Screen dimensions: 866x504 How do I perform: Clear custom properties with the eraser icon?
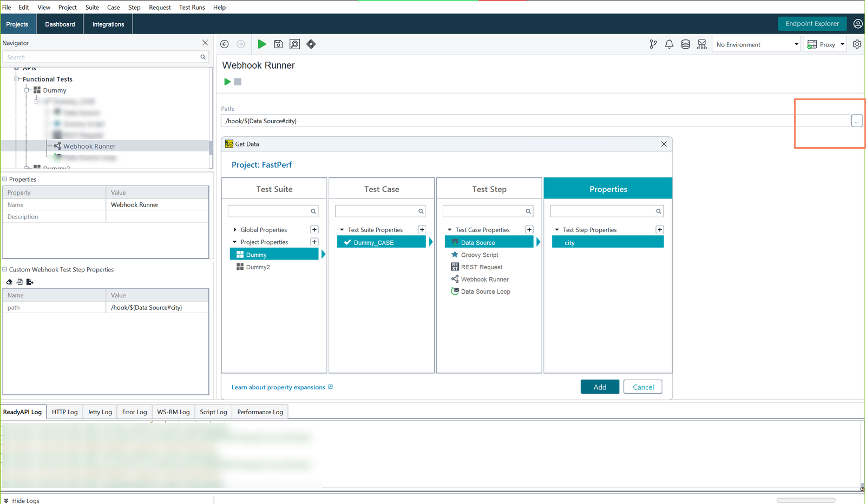pyautogui.click(x=9, y=282)
